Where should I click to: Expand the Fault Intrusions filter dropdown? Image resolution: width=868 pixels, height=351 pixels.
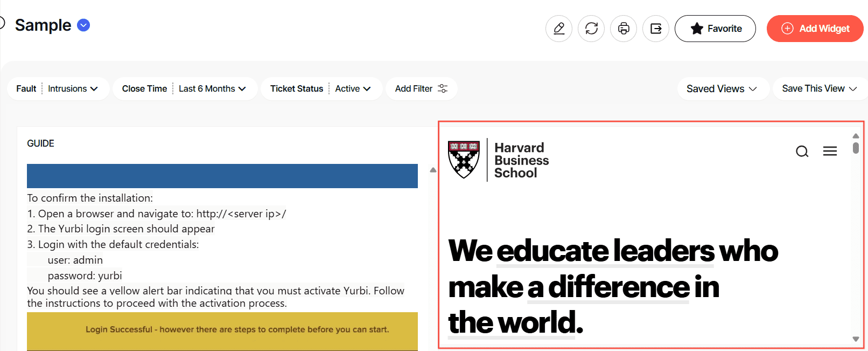coord(73,89)
